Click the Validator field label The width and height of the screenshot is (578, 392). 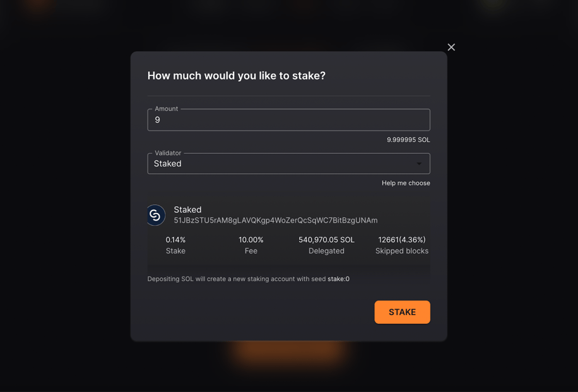168,153
